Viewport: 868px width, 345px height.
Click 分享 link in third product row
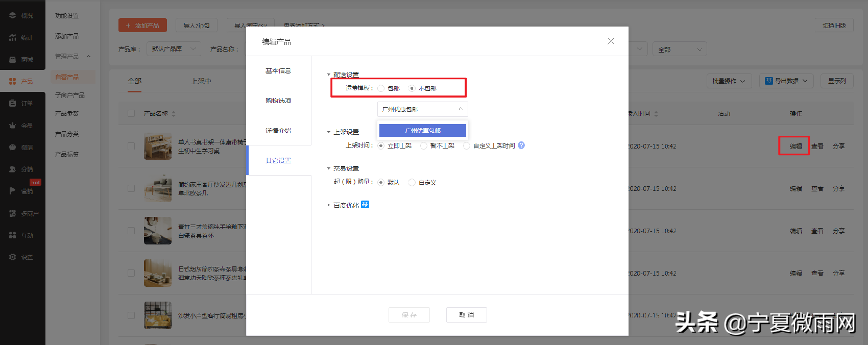pos(838,231)
